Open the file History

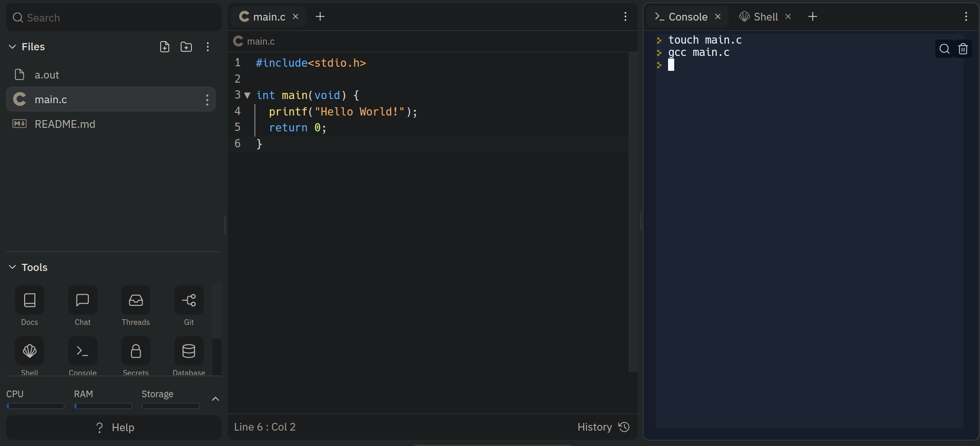tap(603, 427)
